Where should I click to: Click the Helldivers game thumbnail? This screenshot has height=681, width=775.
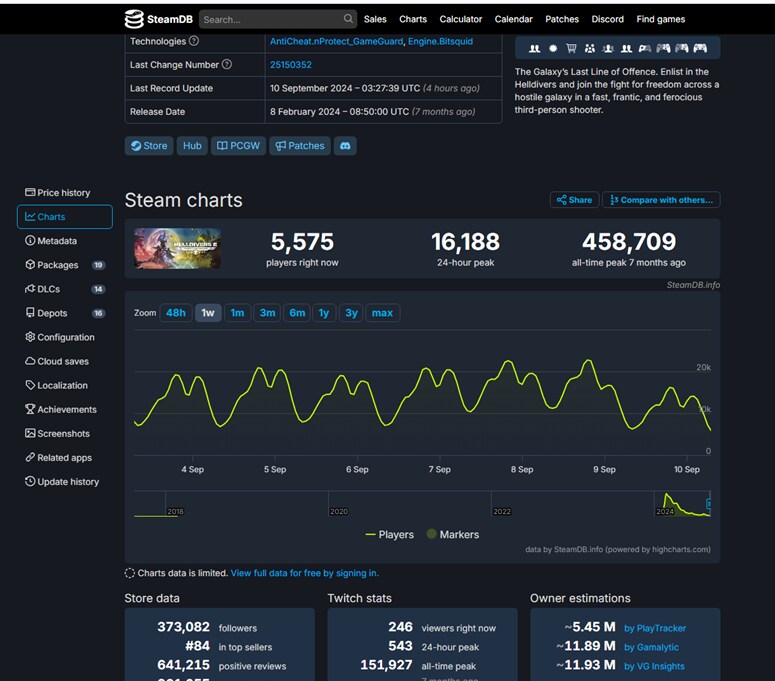[x=178, y=248]
